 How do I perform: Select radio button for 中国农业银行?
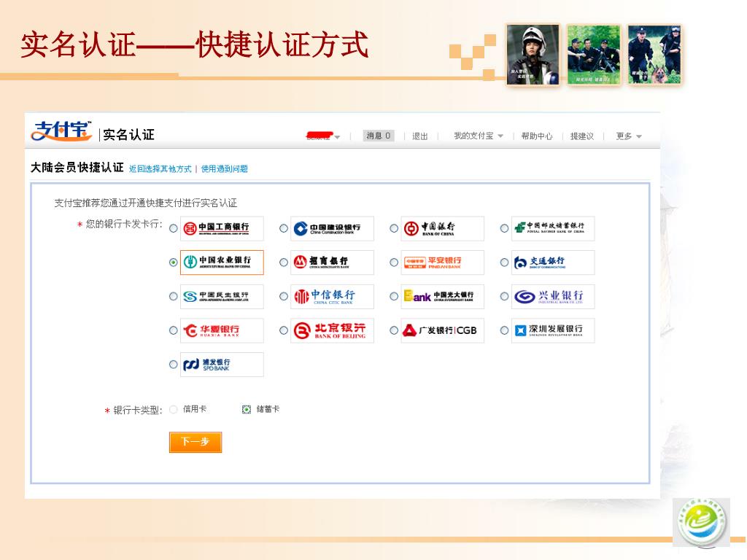point(174,262)
